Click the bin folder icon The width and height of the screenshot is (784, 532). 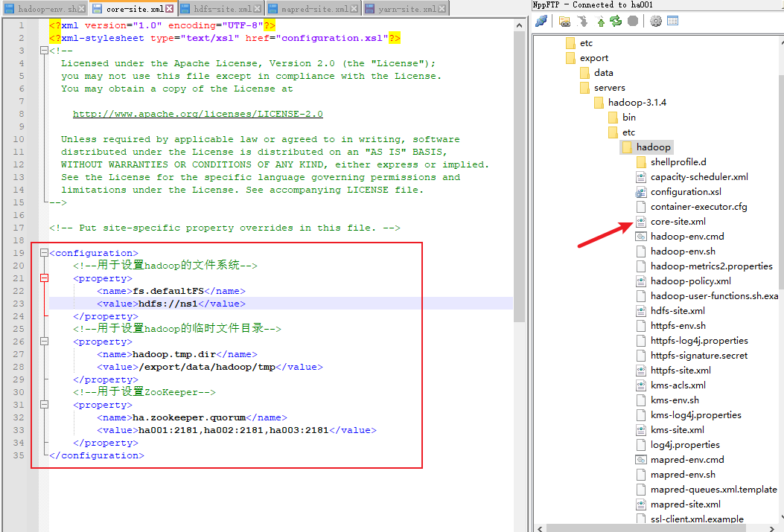tap(613, 118)
